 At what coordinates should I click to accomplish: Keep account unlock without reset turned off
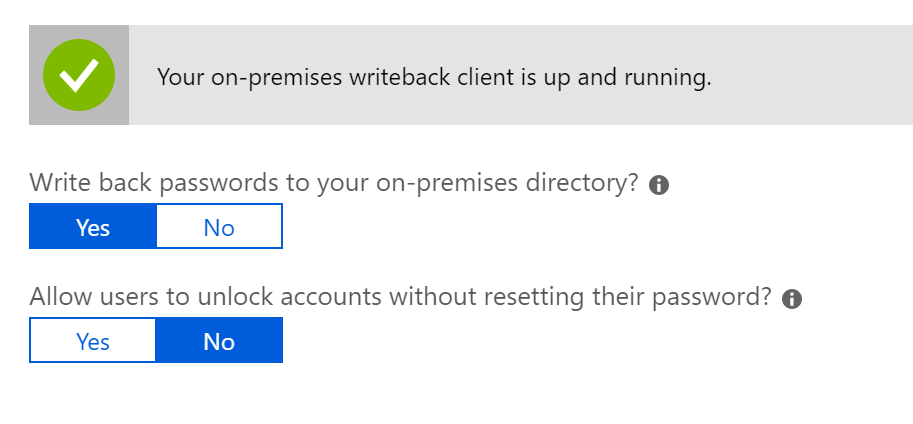point(219,340)
